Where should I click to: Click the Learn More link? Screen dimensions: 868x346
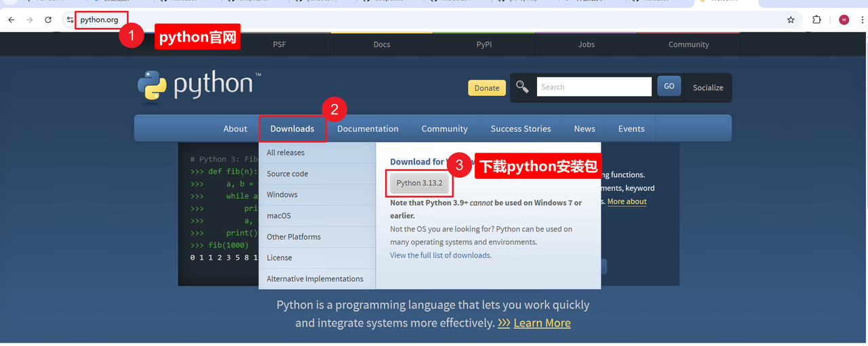click(x=542, y=323)
